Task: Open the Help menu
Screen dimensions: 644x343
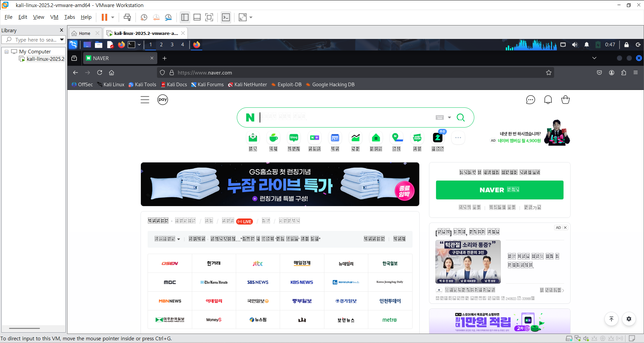Action: (86, 17)
